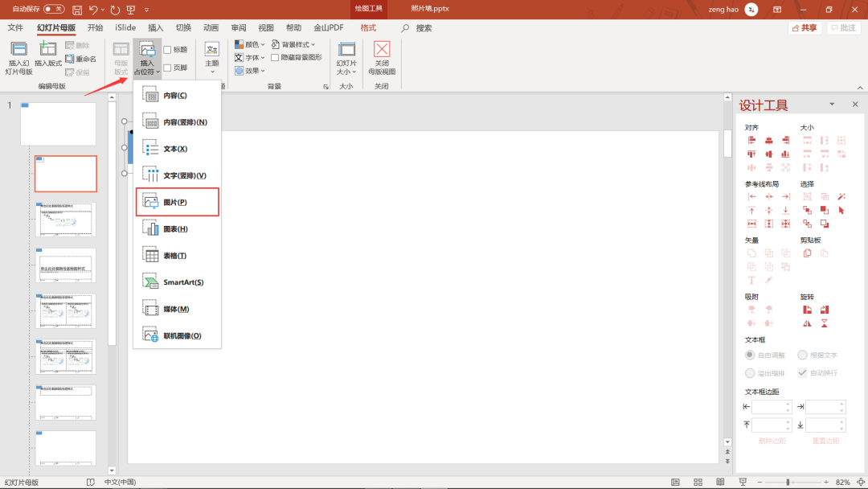Click align left icon in 对齐 section

point(751,140)
